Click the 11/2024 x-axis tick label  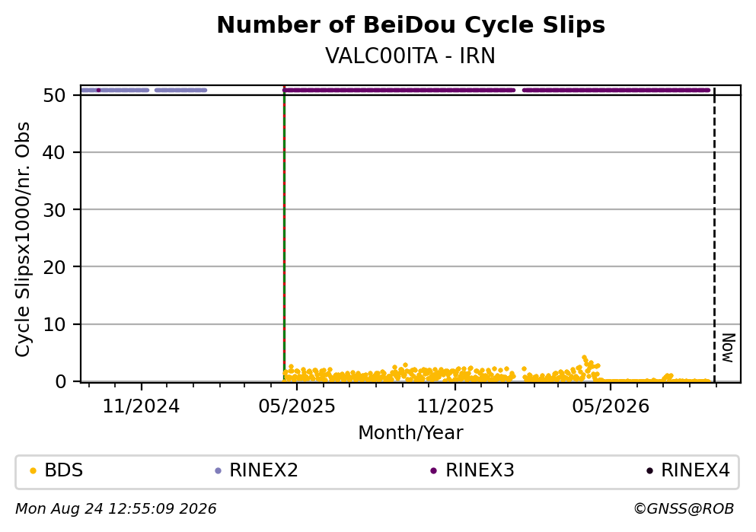click(x=141, y=406)
